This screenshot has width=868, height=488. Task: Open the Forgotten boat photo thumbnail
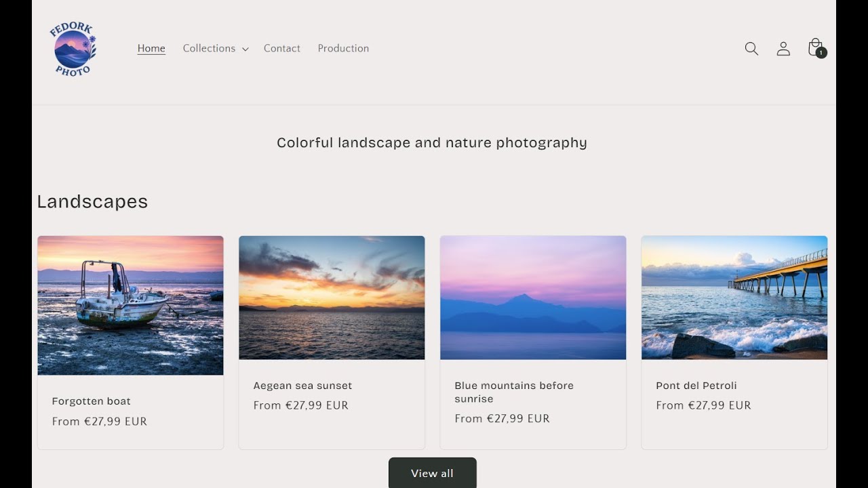130,305
